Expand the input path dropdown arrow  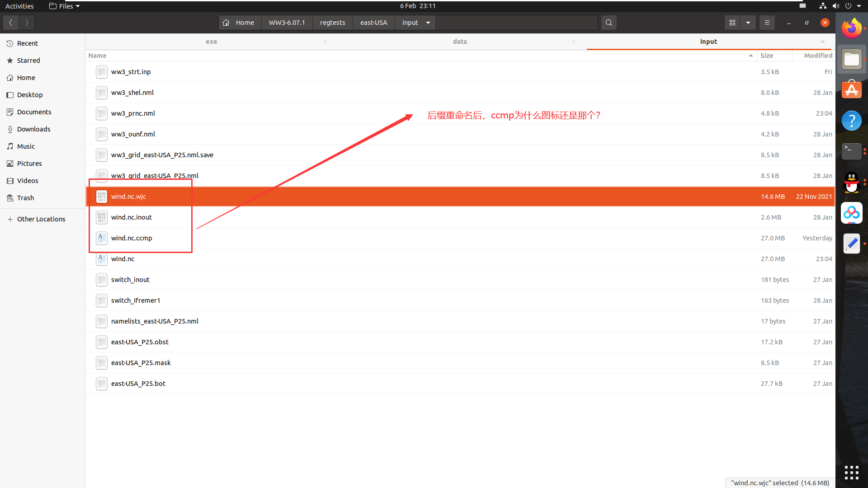428,23
